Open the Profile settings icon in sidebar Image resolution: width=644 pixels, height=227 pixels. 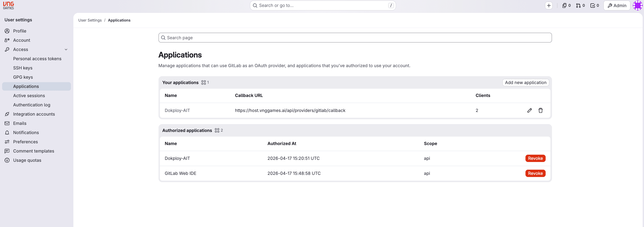click(x=7, y=31)
